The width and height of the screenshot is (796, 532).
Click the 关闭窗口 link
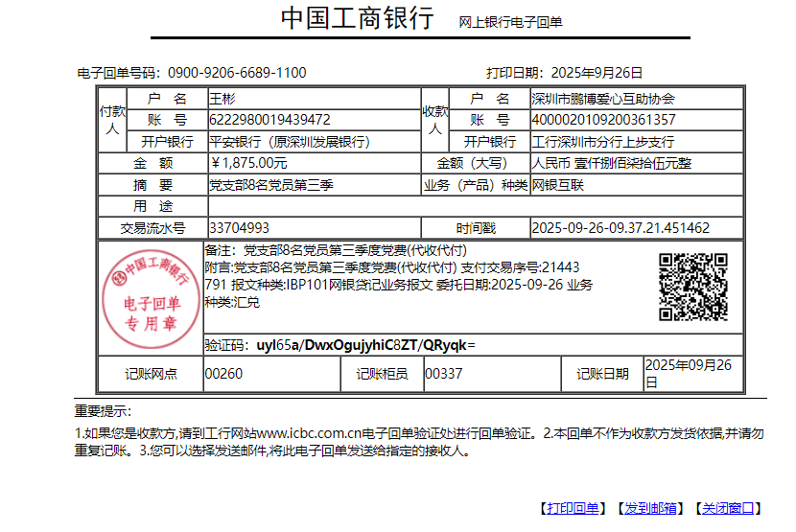tap(728, 508)
